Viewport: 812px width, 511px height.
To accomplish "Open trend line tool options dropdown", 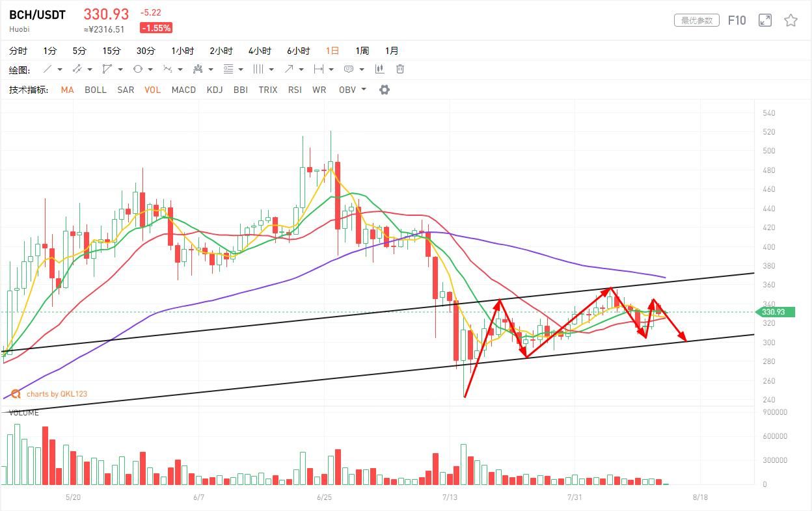I will coord(60,70).
